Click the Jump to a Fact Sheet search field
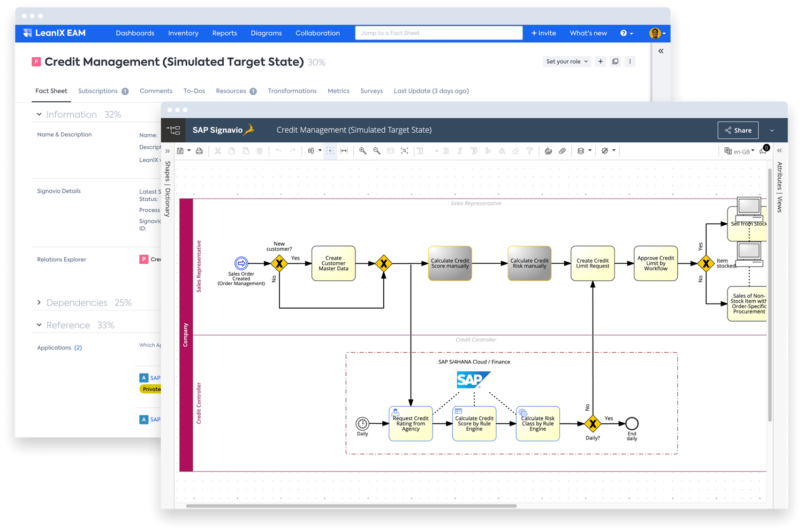Image resolution: width=803 pixels, height=532 pixels. click(438, 33)
